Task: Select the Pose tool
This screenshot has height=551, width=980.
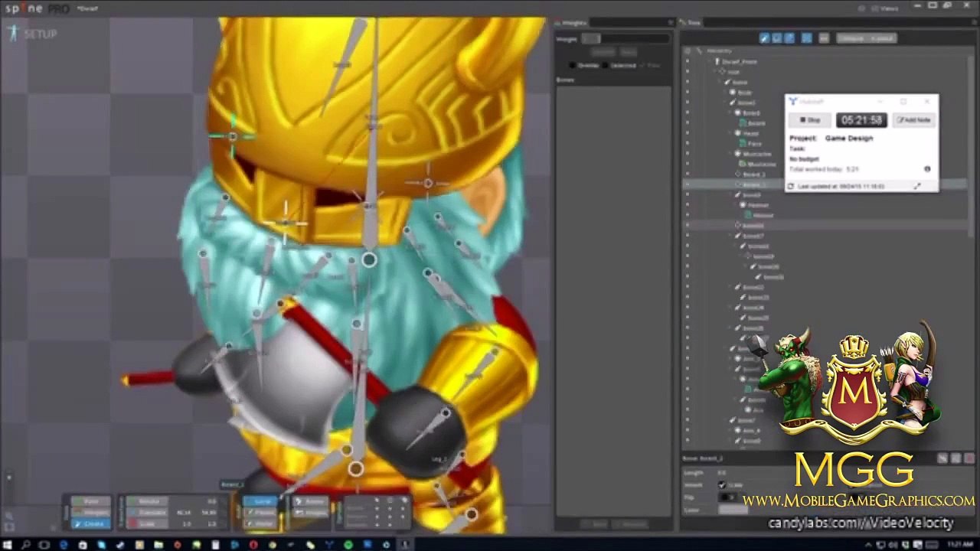Action: (x=91, y=501)
